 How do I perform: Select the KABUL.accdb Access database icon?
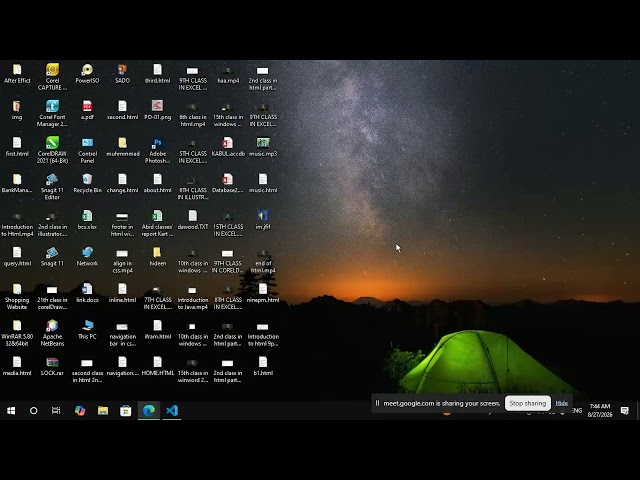point(228,147)
